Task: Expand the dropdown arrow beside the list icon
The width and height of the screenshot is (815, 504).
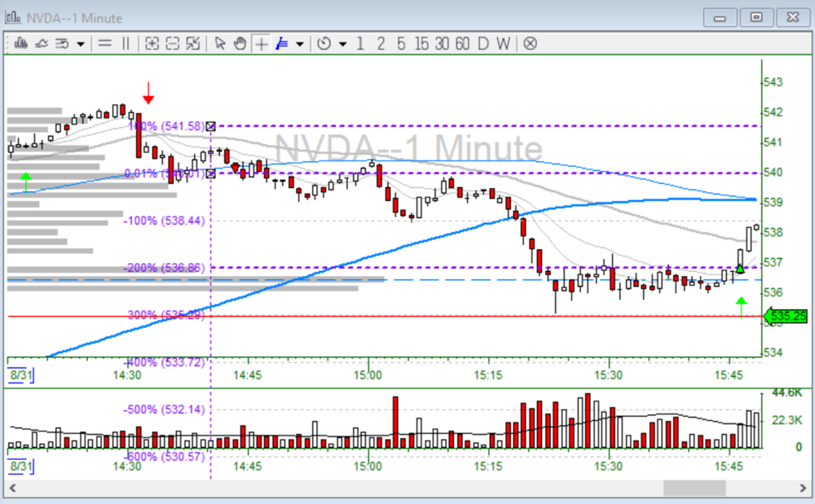Action: pos(81,44)
